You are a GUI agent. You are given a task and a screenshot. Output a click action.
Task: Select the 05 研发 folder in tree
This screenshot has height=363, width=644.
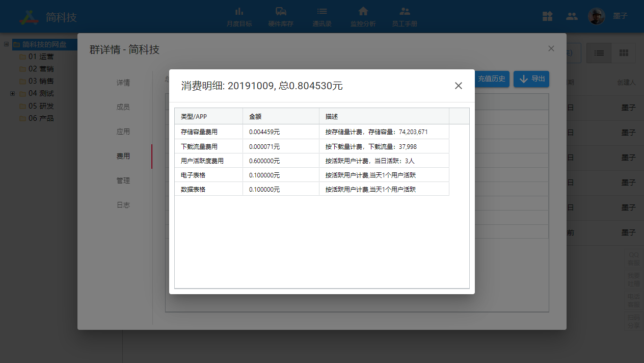click(41, 106)
